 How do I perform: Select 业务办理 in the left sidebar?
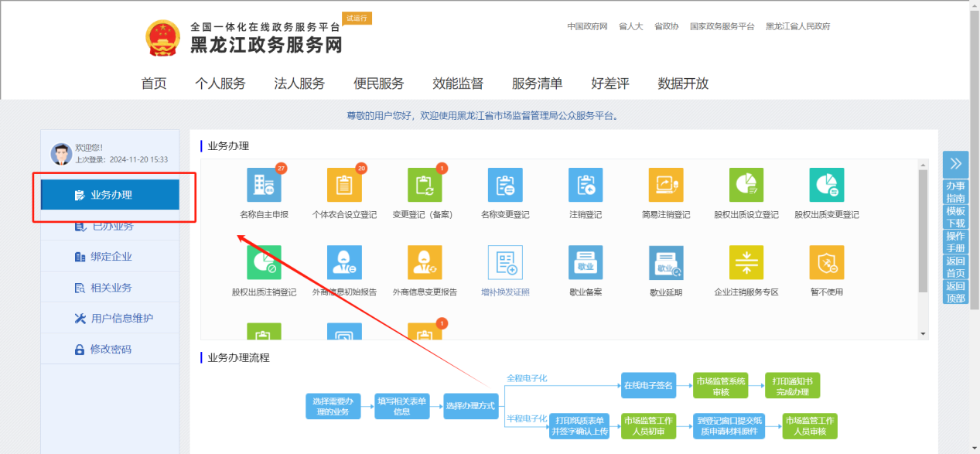coord(111,195)
